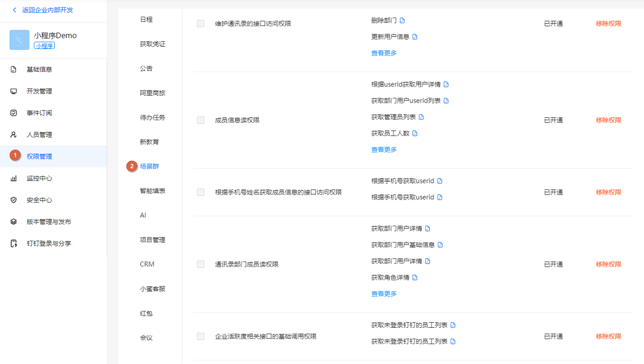Open doc icon next to 获取管理员列表
This screenshot has width=644, height=364.
point(421,117)
